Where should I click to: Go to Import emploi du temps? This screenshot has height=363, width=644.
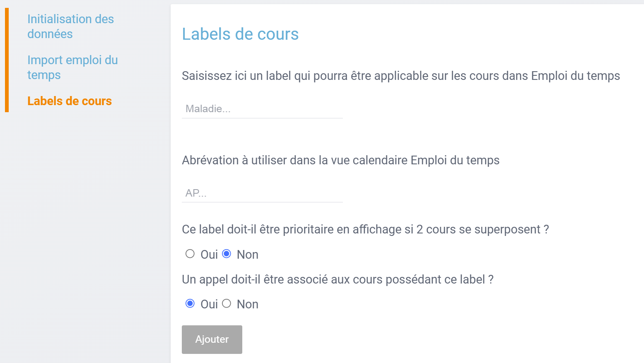[72, 67]
